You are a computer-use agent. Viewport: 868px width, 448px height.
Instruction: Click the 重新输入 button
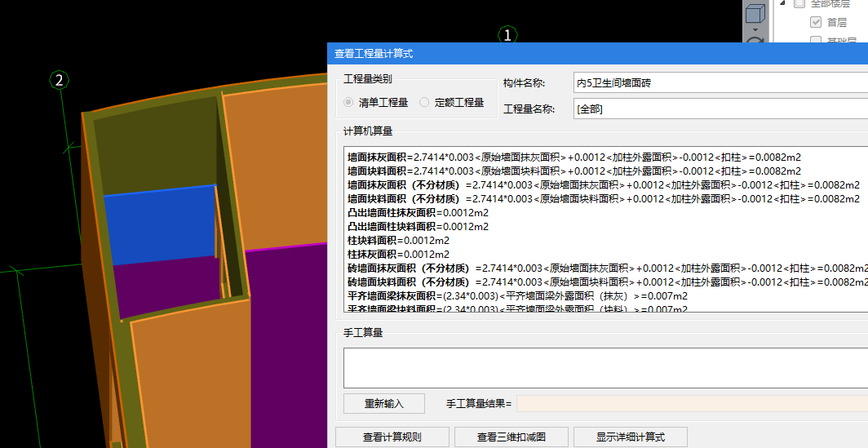384,404
